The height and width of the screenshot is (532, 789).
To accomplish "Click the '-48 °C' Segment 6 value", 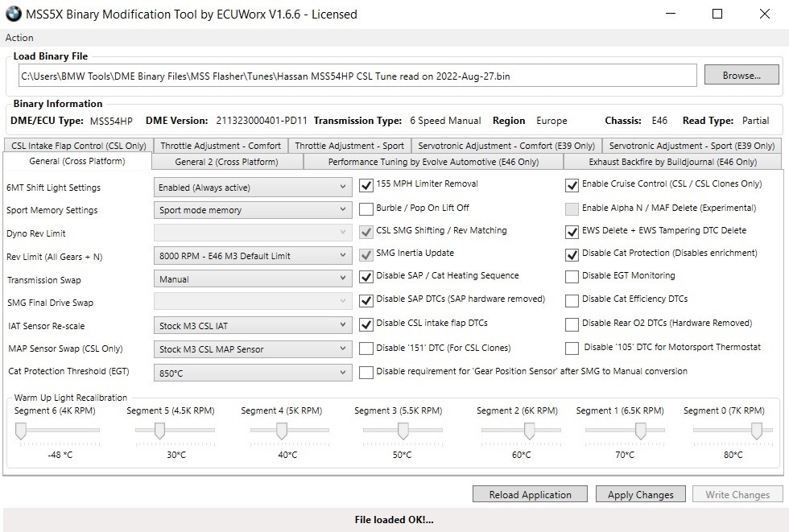I will tap(60, 455).
